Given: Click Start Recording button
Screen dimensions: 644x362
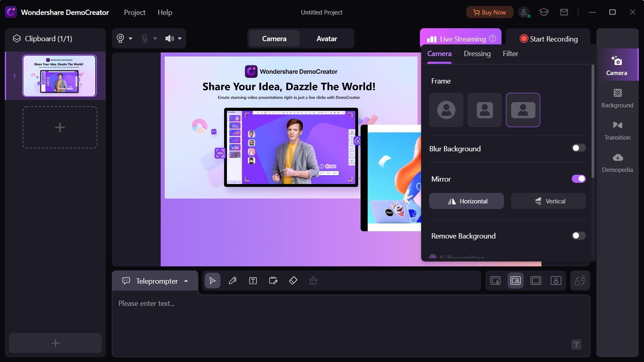Looking at the screenshot, I should [548, 39].
